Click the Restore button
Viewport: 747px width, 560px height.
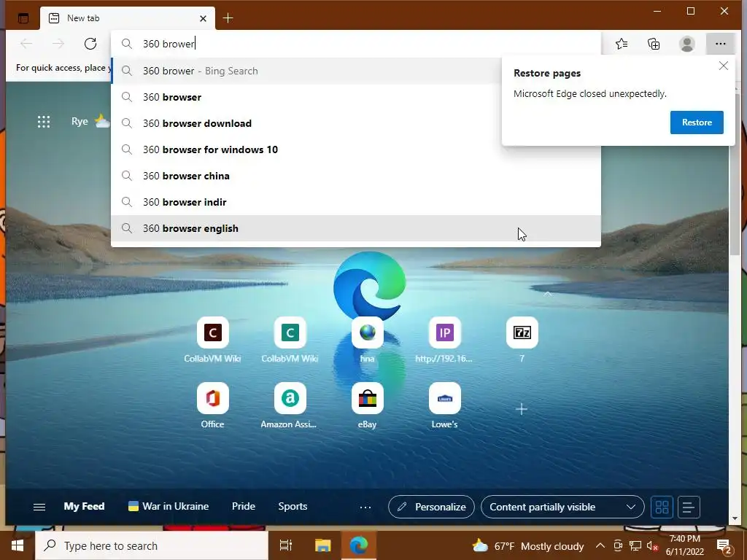click(697, 122)
